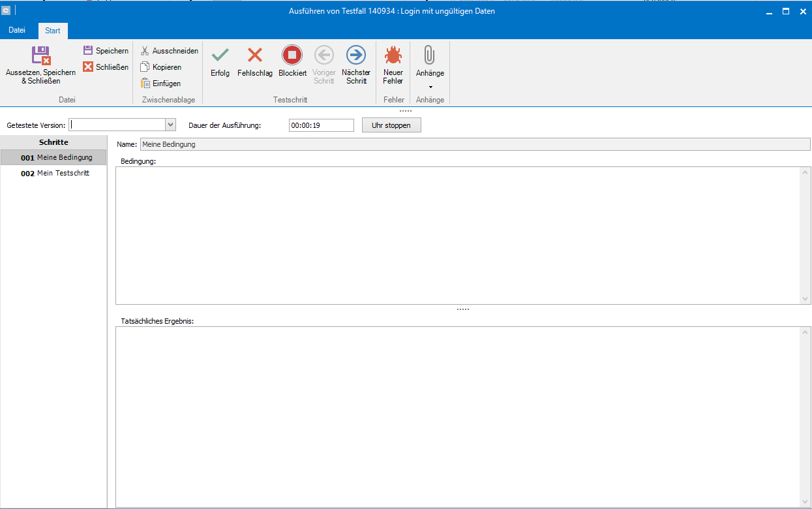812x509 pixels.
Task: Select step 002 Mein Testschritt
Action: coord(55,174)
